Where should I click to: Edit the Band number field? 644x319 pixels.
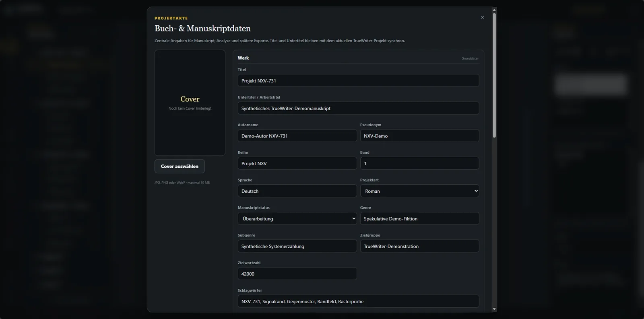(419, 164)
